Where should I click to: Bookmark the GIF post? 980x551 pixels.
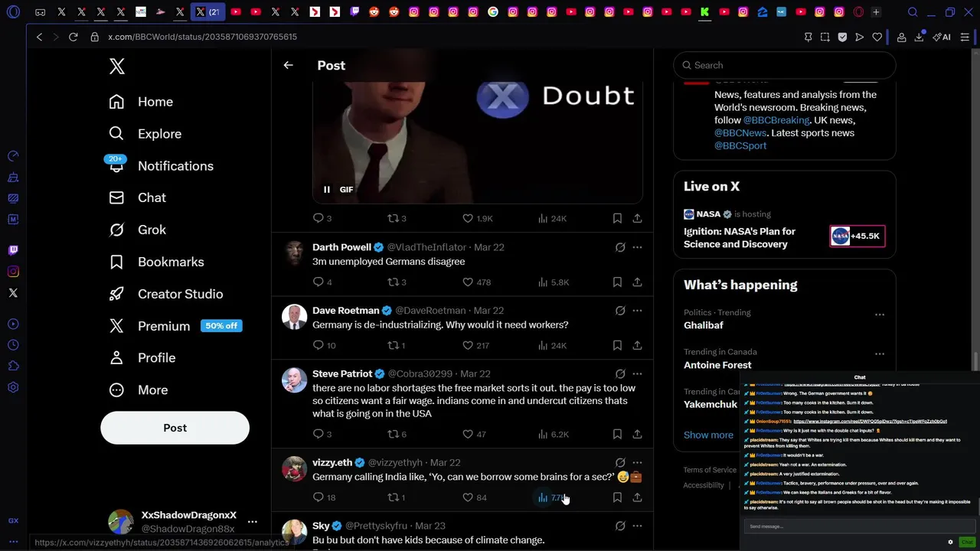(617, 219)
